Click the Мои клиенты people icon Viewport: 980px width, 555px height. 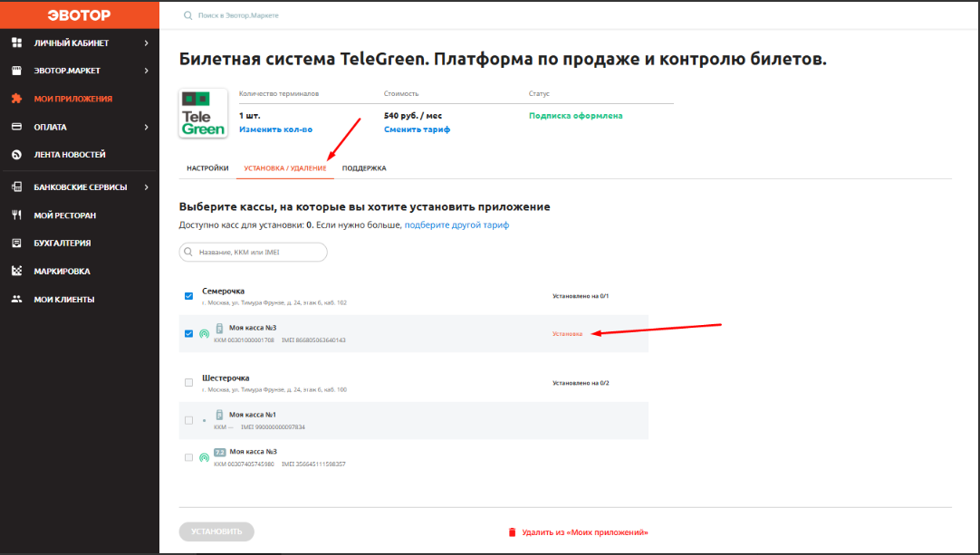(17, 299)
